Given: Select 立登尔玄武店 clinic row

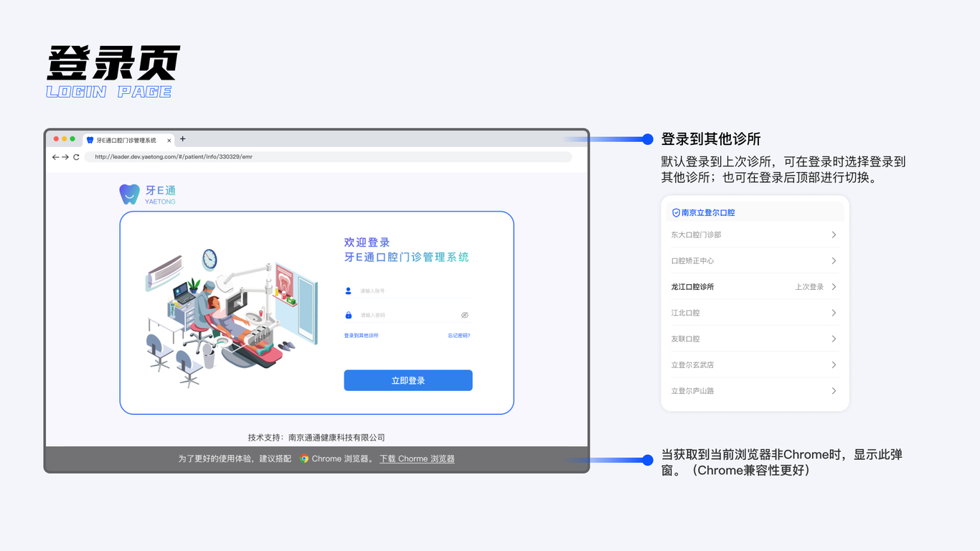Looking at the screenshot, I should [x=755, y=364].
